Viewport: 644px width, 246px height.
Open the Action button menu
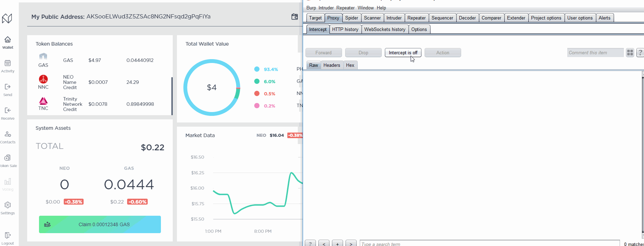(x=443, y=53)
